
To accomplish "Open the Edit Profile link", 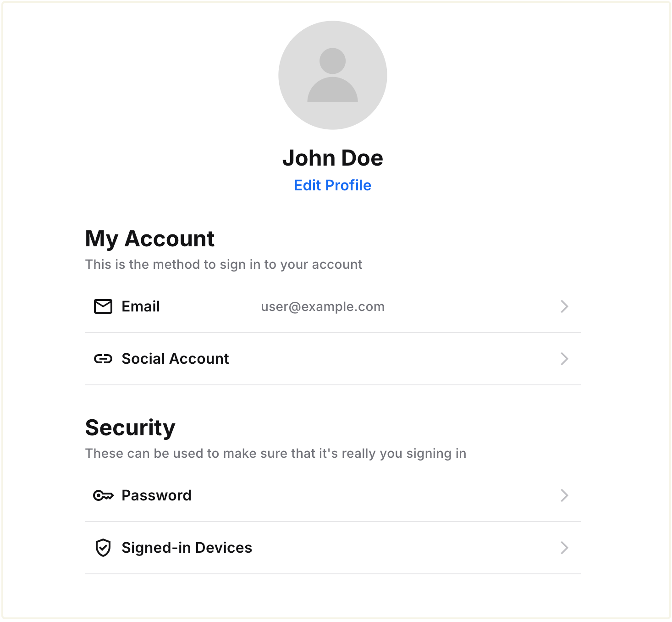I will coord(333,185).
